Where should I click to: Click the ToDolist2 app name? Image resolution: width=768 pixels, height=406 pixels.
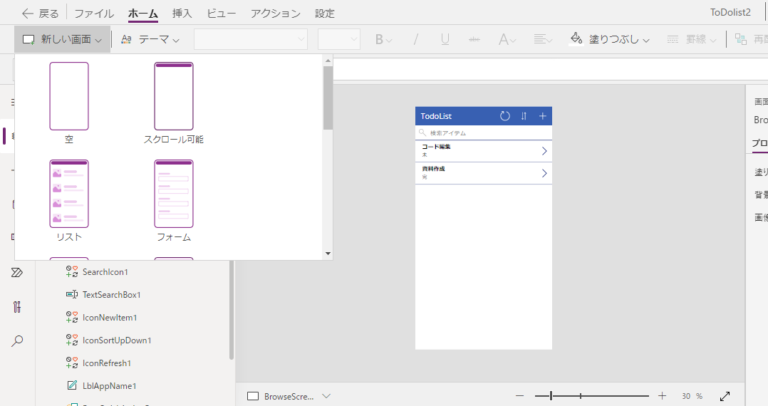tap(730, 13)
